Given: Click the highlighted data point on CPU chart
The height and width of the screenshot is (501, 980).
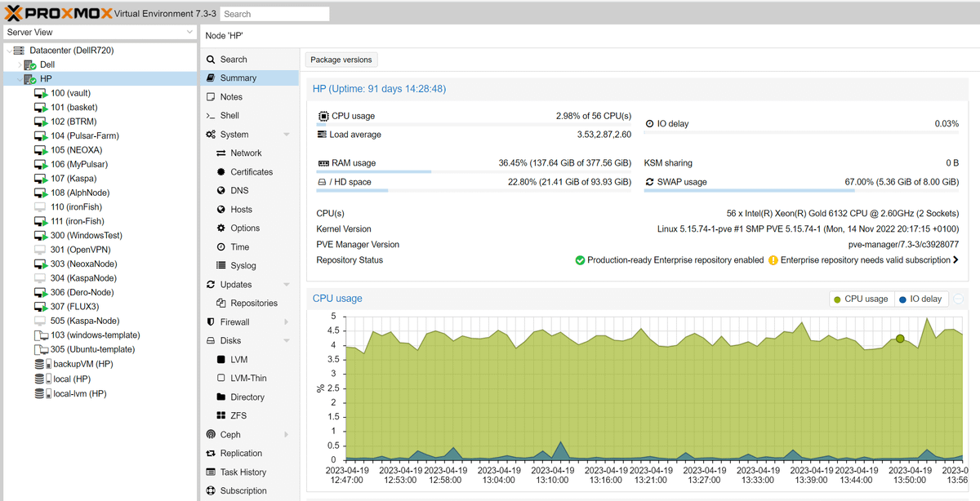Looking at the screenshot, I should (x=900, y=339).
